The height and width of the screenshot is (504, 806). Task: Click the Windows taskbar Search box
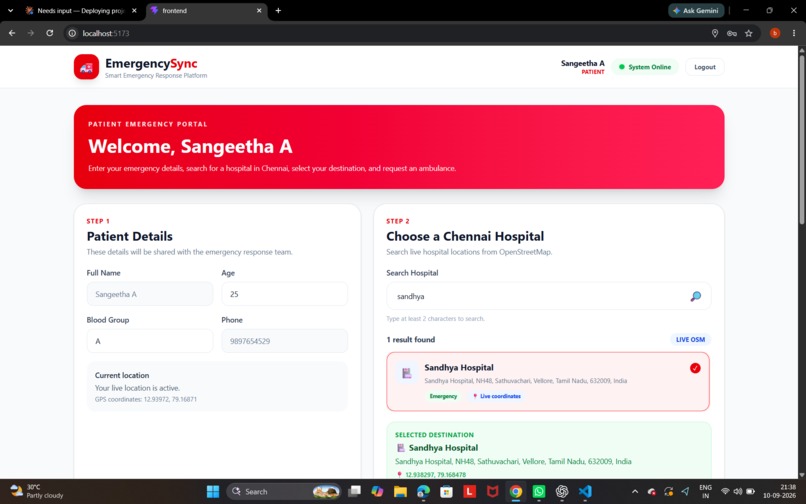tap(283, 492)
